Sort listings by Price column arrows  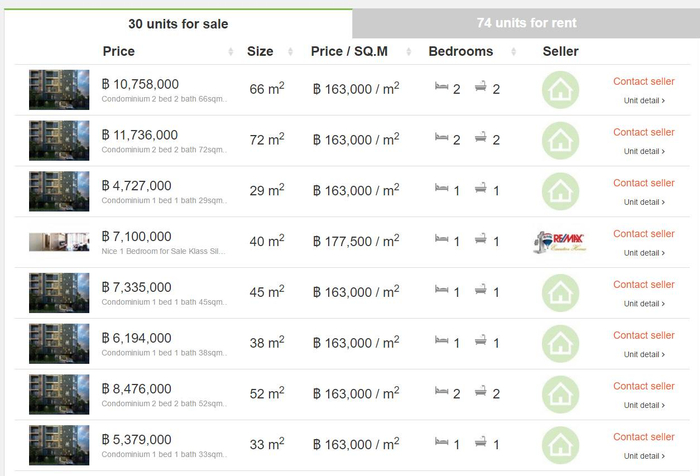pos(232,52)
